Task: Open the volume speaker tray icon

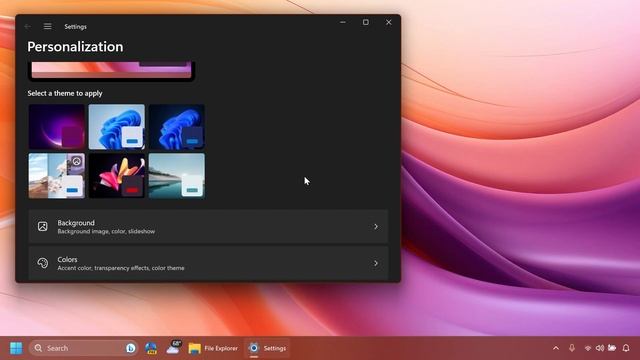Action: [600, 348]
